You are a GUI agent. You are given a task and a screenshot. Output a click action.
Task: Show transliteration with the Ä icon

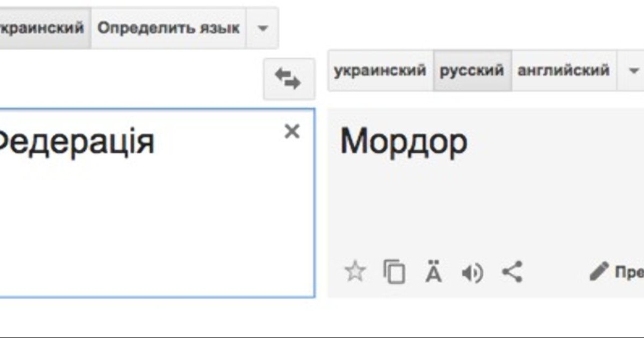(x=434, y=273)
